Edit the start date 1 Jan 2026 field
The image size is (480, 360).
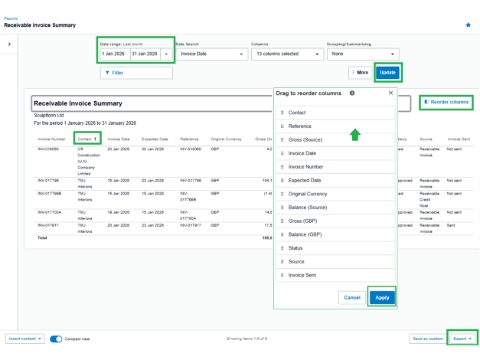(115, 54)
